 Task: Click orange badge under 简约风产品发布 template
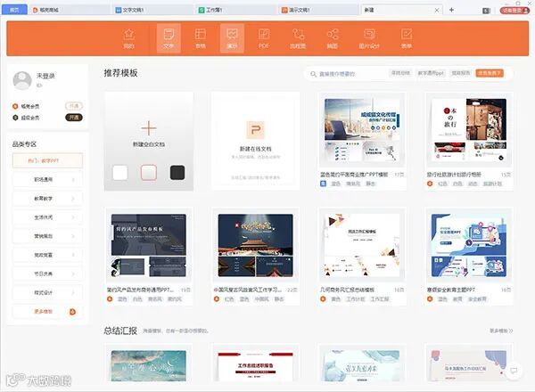click(110, 299)
